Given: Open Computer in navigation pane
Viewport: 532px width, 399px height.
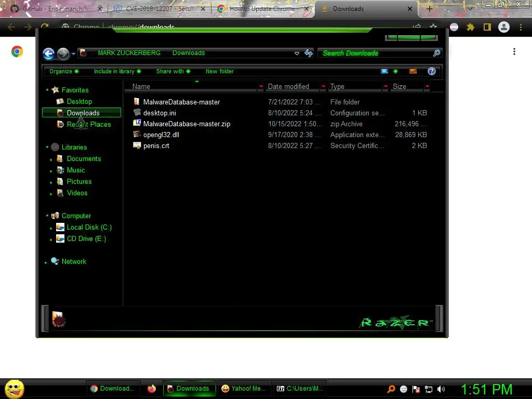Looking at the screenshot, I should tap(76, 216).
